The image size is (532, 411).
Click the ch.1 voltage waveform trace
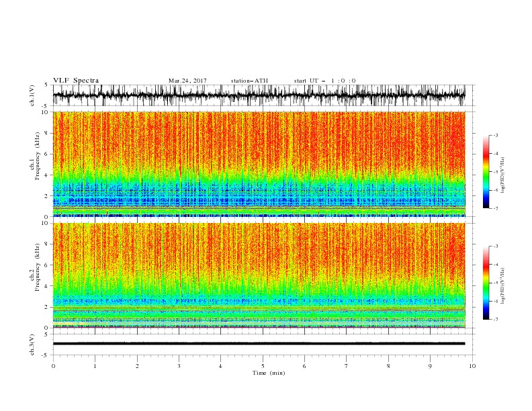pyautogui.click(x=259, y=95)
